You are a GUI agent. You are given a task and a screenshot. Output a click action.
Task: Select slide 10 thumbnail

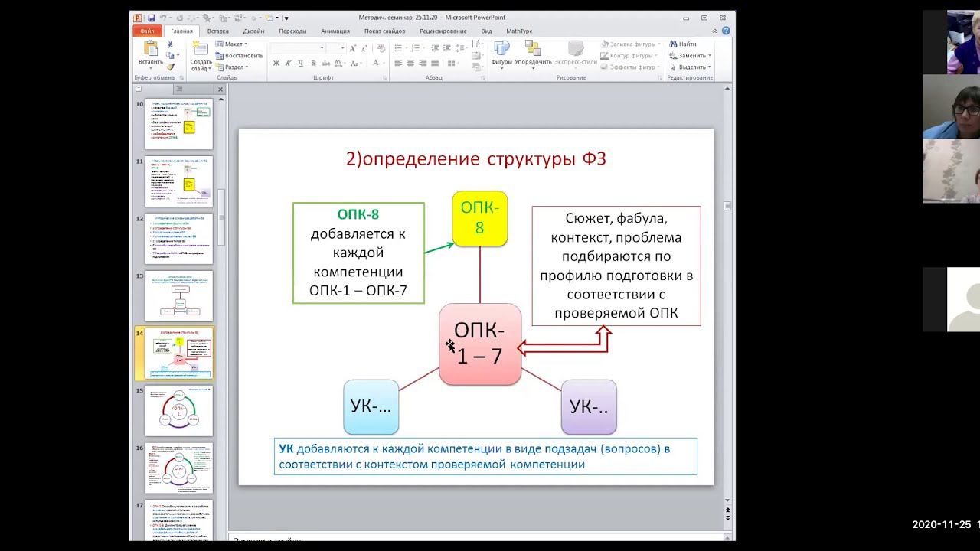[x=178, y=125]
